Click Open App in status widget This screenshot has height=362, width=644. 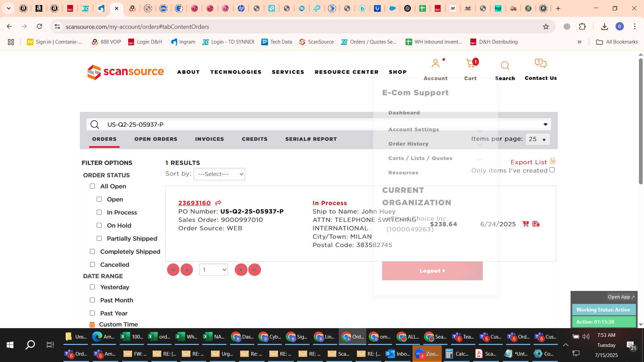[x=621, y=297]
